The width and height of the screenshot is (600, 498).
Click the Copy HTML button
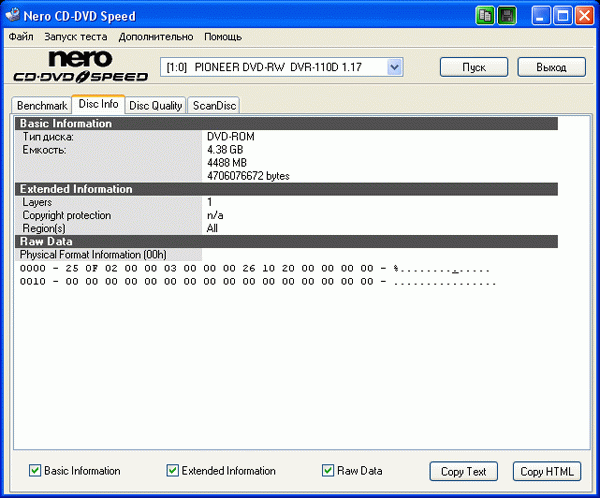click(x=547, y=471)
